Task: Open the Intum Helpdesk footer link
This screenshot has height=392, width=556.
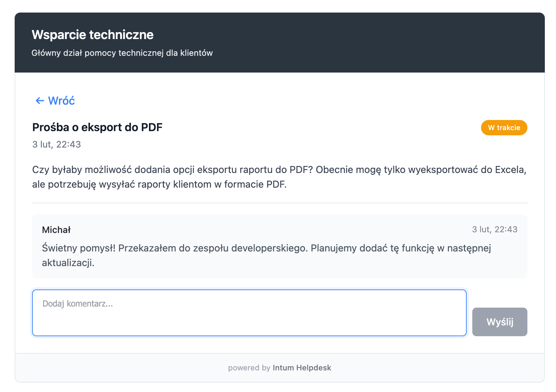Action: pyautogui.click(x=302, y=368)
